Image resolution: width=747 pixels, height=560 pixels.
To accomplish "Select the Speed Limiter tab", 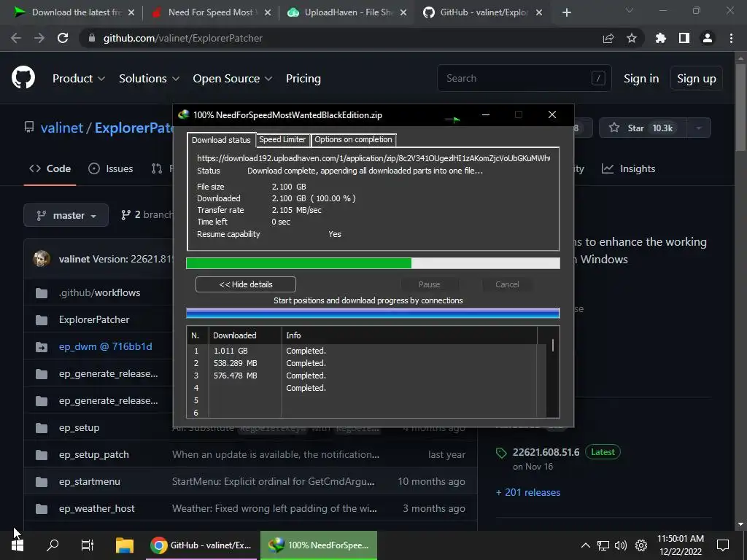I will (x=282, y=139).
